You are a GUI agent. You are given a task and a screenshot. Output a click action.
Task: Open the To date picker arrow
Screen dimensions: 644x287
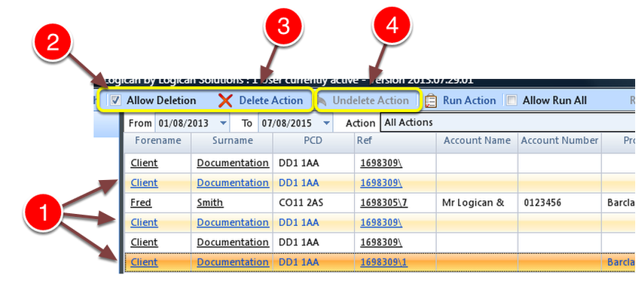click(326, 124)
